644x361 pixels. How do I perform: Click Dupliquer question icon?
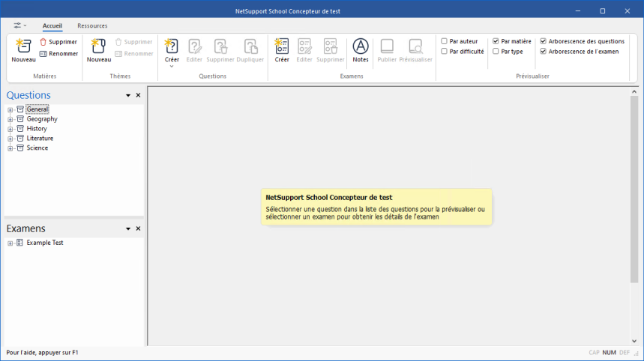click(x=250, y=46)
